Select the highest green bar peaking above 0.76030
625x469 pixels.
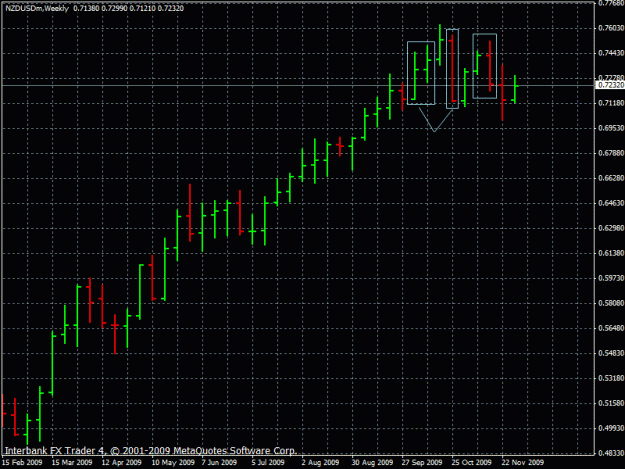[440, 45]
